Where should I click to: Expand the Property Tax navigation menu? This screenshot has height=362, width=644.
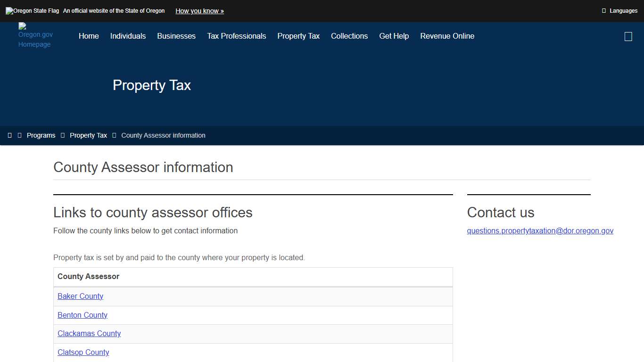pyautogui.click(x=298, y=36)
